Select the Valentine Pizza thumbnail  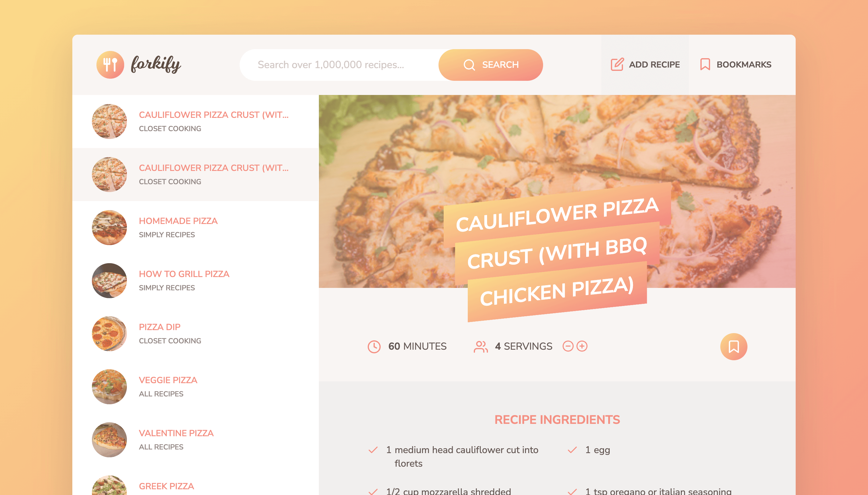pos(109,440)
